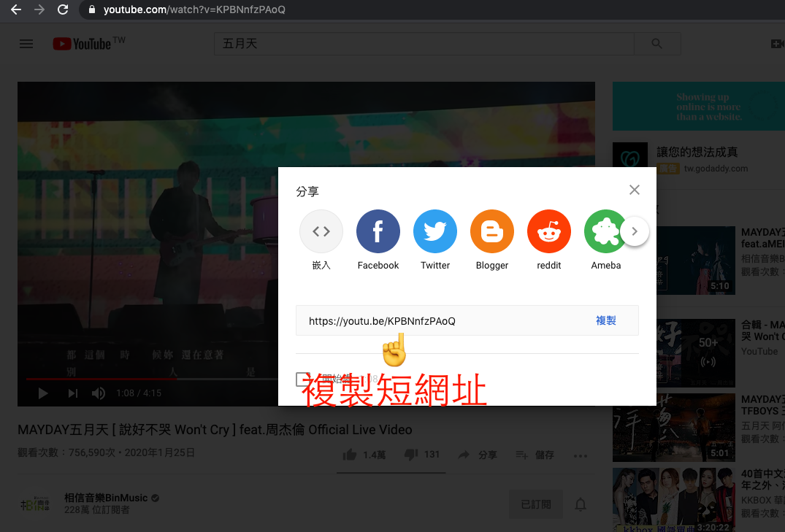Click the create video camera icon

pos(778,44)
